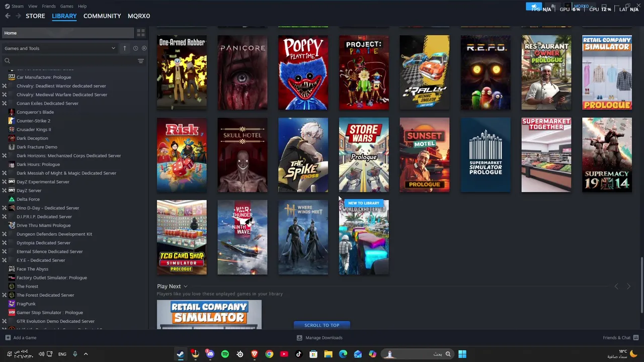Click the Add a Game link
The height and width of the screenshot is (362, 644).
click(x=25, y=338)
